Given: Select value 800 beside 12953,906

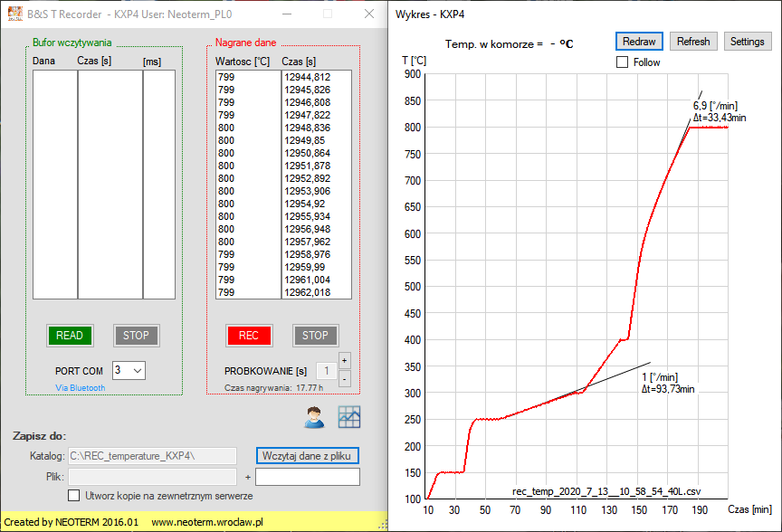Looking at the screenshot, I should [x=226, y=191].
